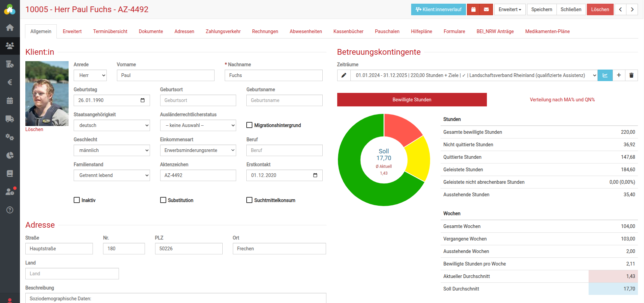
Task: Open the Familienstand dropdown
Action: click(112, 175)
